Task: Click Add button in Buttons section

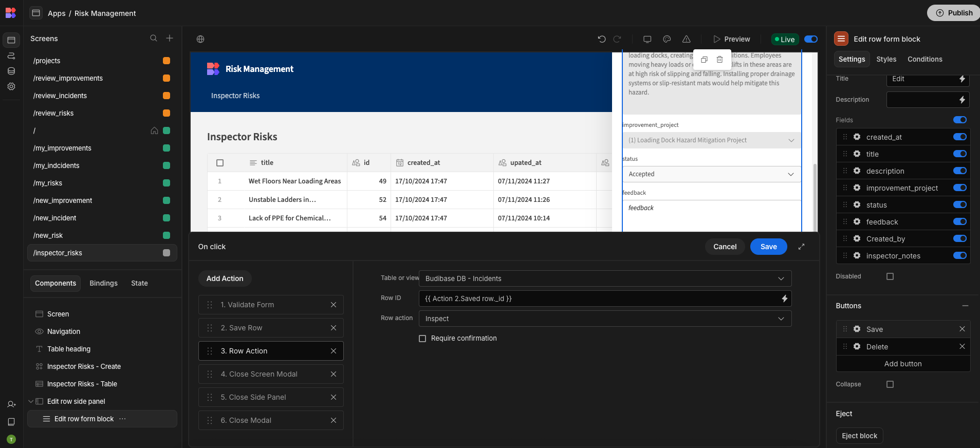Action: [903, 364]
